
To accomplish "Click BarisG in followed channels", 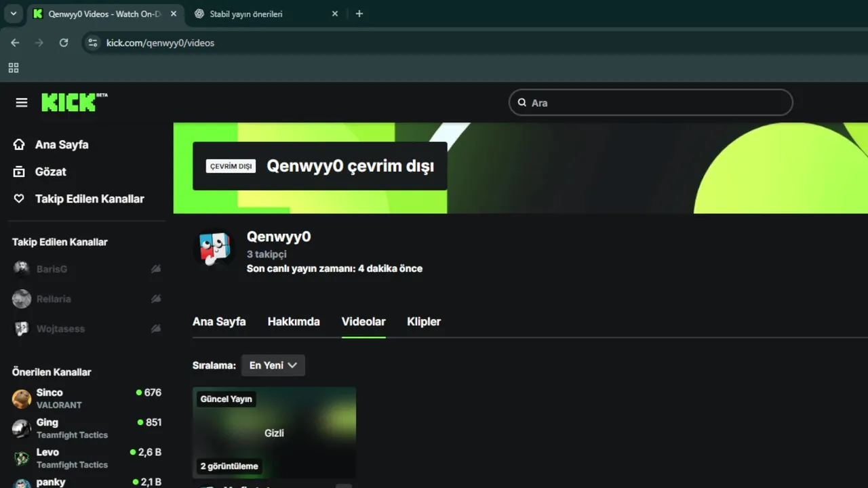I will (x=87, y=269).
